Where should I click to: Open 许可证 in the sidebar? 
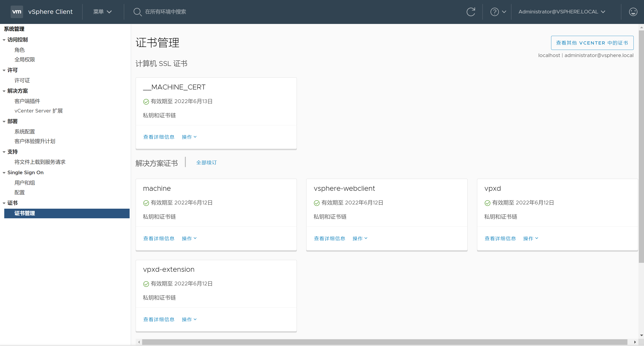[x=22, y=81]
